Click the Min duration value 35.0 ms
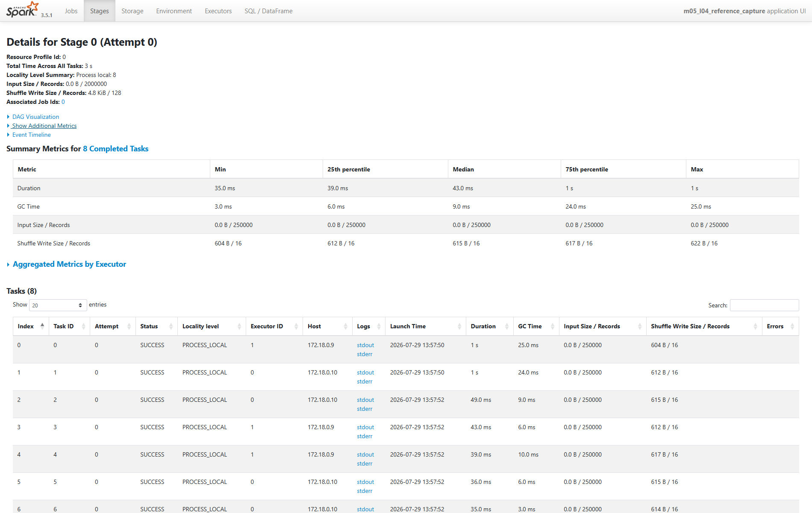Screen dimensions: 812x513 tap(225, 188)
